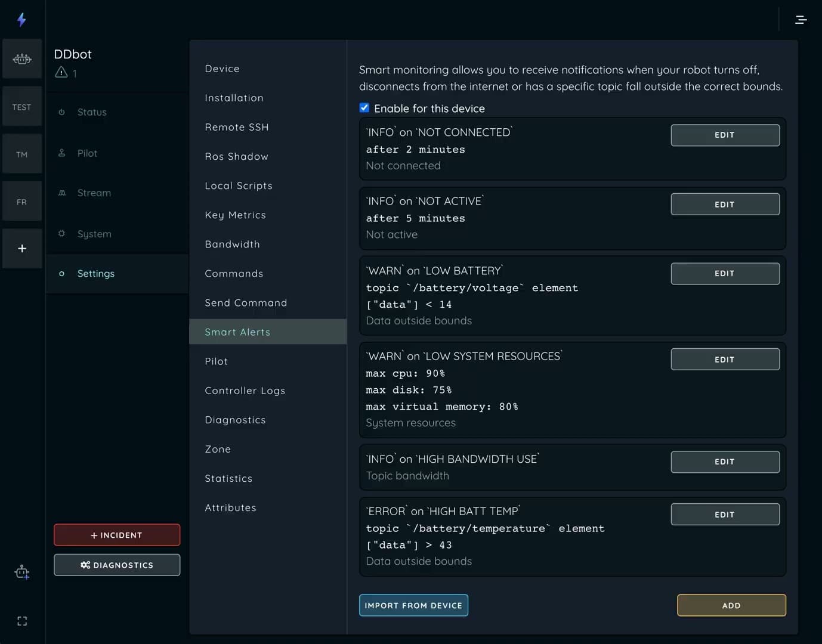Click the warning triangle under DDbot

(61, 72)
